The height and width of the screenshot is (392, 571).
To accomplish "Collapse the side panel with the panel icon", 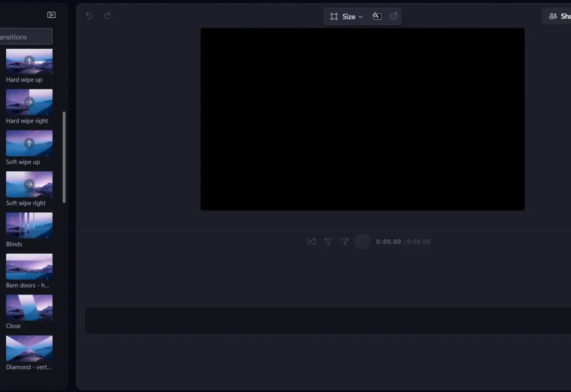I will [x=52, y=15].
